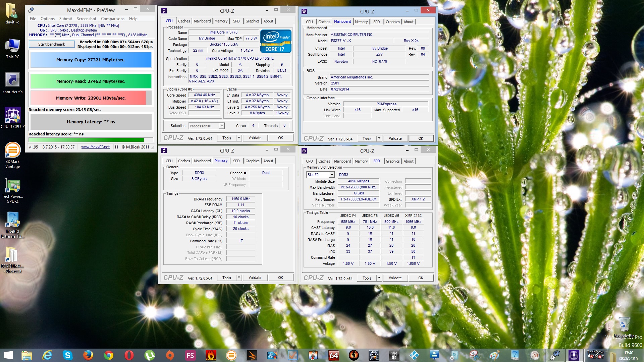Launch Google Chrome from taskbar
Viewport: 644px width, 362px height.
click(x=108, y=355)
